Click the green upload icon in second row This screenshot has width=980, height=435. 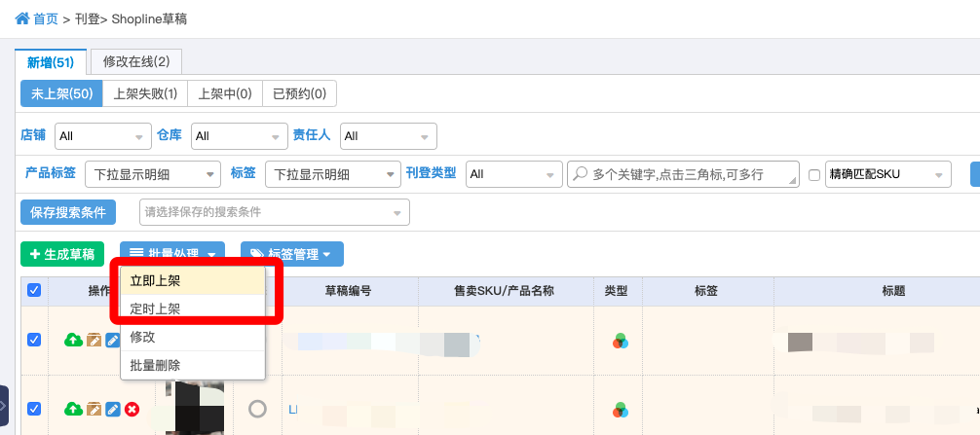[73, 410]
